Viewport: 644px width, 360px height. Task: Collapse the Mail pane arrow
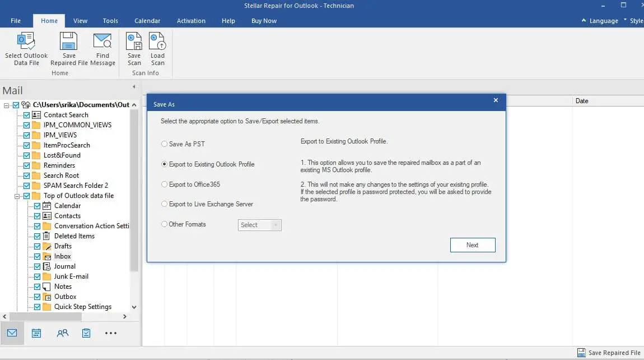coord(134,86)
